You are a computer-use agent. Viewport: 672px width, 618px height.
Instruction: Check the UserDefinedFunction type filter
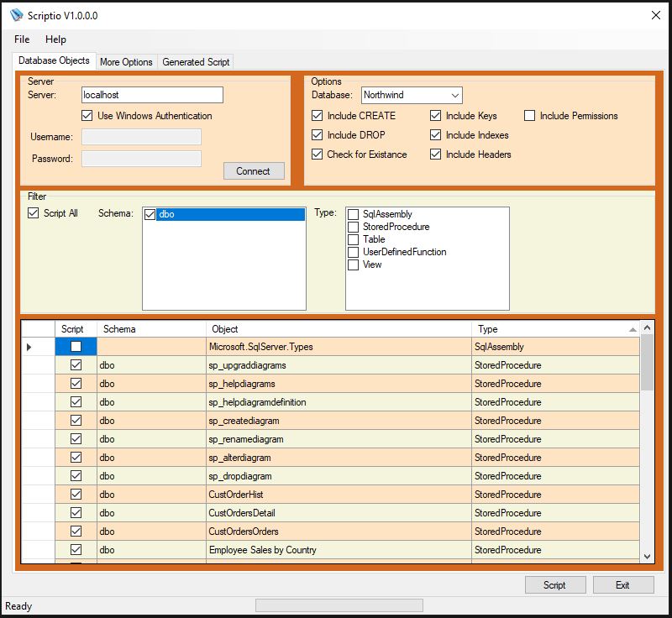(x=353, y=252)
